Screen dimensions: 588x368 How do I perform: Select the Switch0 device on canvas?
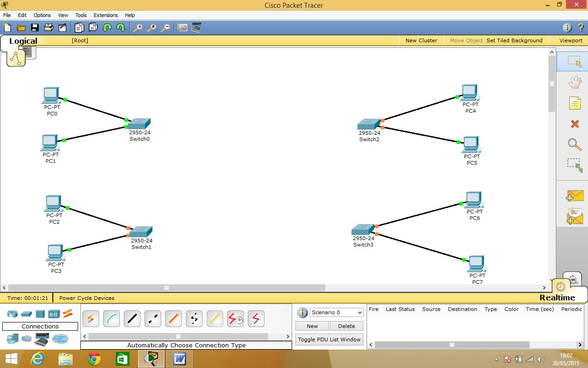coord(139,124)
